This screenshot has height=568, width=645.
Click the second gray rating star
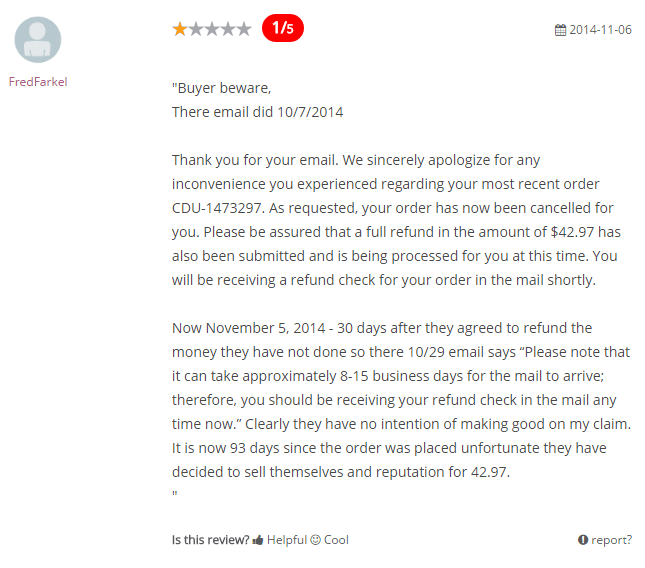(196, 29)
